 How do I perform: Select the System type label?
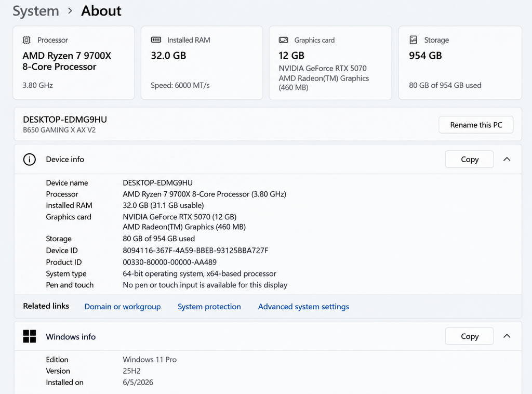(x=66, y=273)
